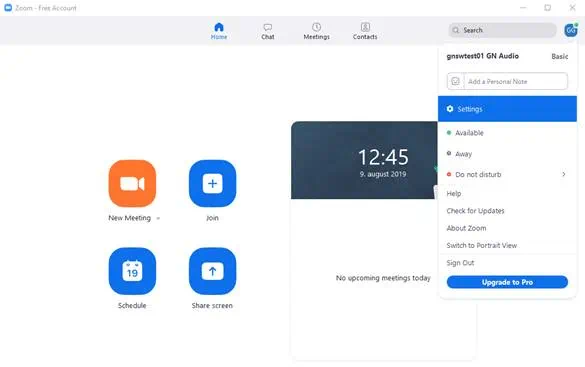Go to the Home tab

(x=219, y=31)
